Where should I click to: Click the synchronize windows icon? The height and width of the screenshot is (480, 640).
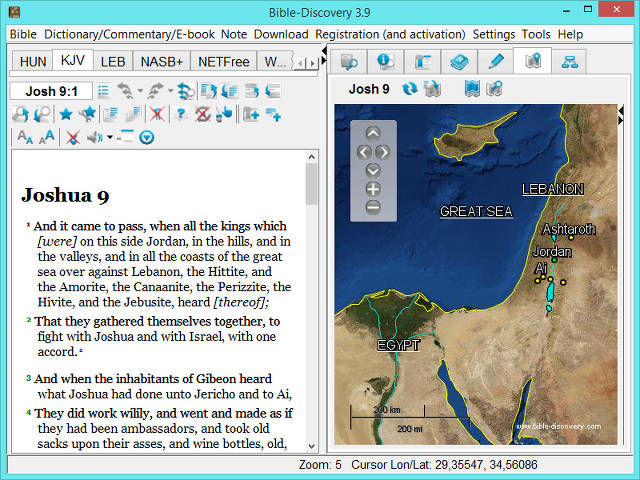pos(186,91)
